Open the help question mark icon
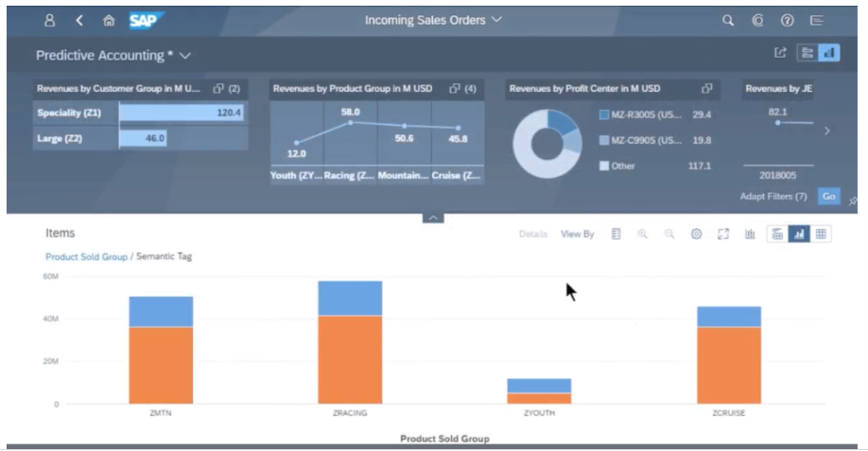 tap(787, 20)
